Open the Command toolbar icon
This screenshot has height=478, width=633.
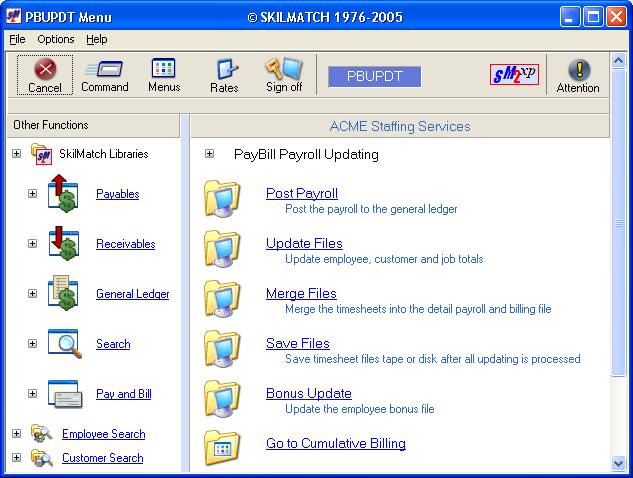point(104,69)
